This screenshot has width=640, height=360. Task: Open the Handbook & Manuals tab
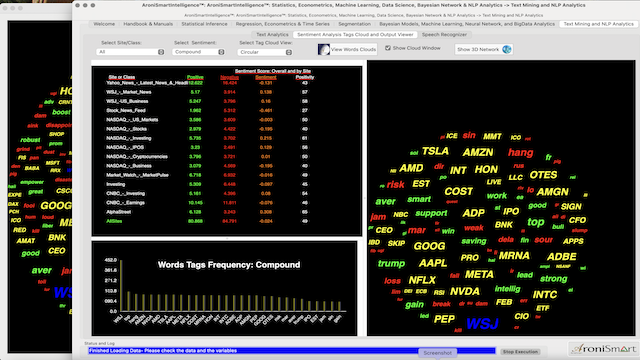click(148, 24)
